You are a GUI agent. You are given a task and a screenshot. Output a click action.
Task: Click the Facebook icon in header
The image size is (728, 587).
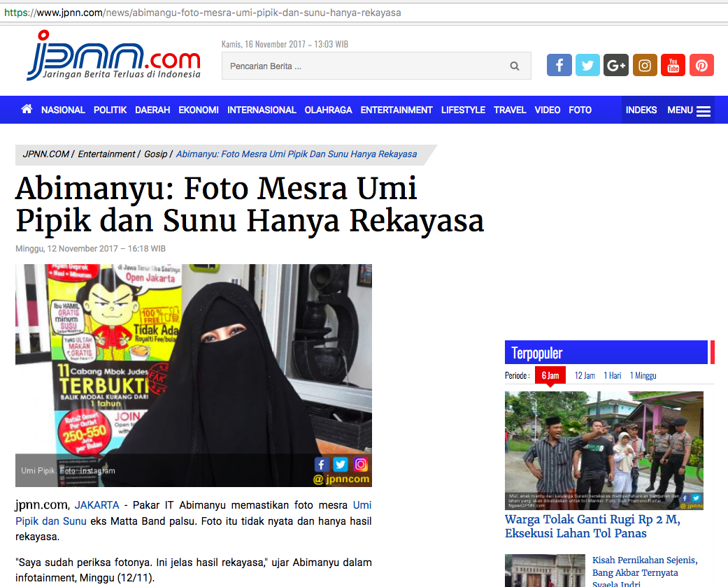coord(559,65)
